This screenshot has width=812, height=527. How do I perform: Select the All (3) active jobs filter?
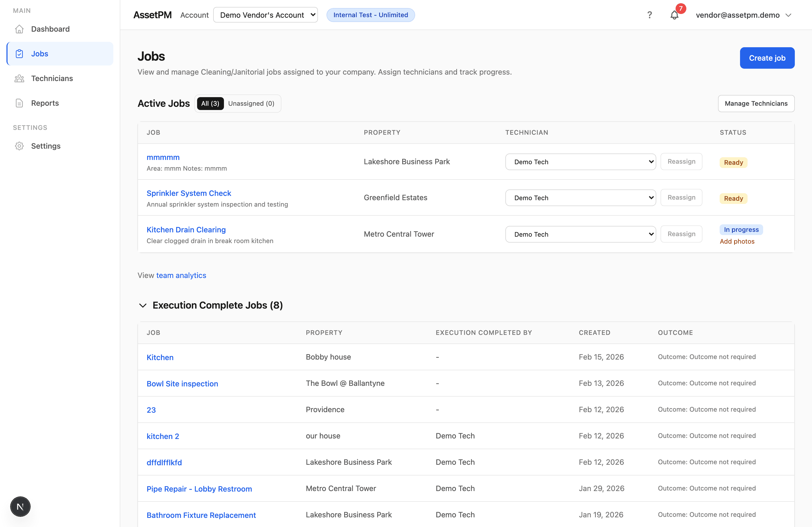pos(210,103)
